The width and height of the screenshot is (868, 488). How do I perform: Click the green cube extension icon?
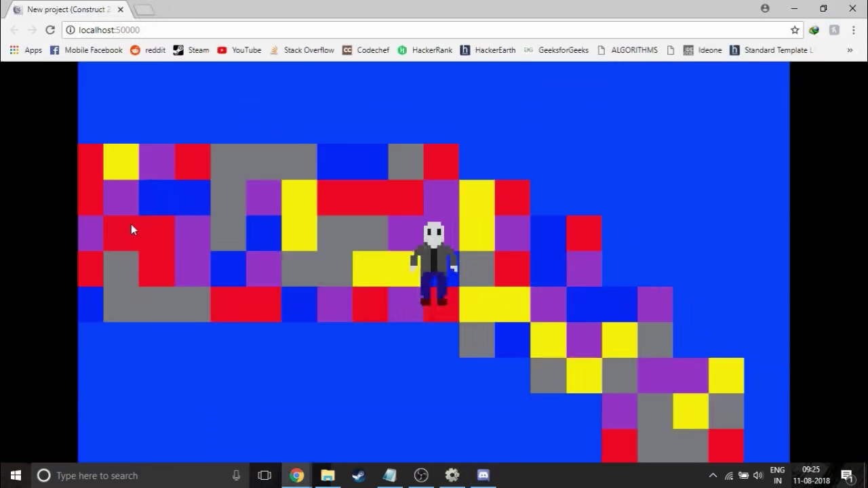coord(814,30)
